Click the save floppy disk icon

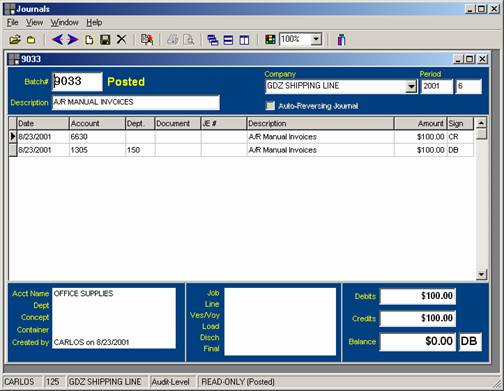coord(105,40)
